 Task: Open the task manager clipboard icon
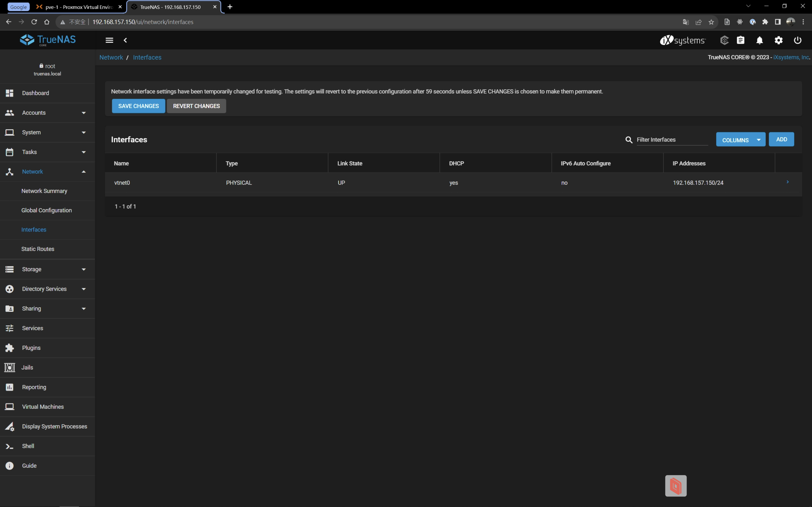tap(741, 40)
